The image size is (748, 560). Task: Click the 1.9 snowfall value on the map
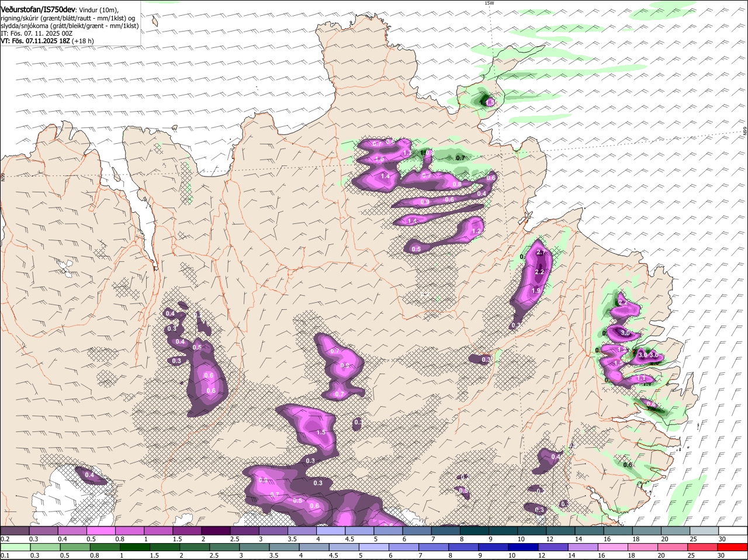(536, 291)
